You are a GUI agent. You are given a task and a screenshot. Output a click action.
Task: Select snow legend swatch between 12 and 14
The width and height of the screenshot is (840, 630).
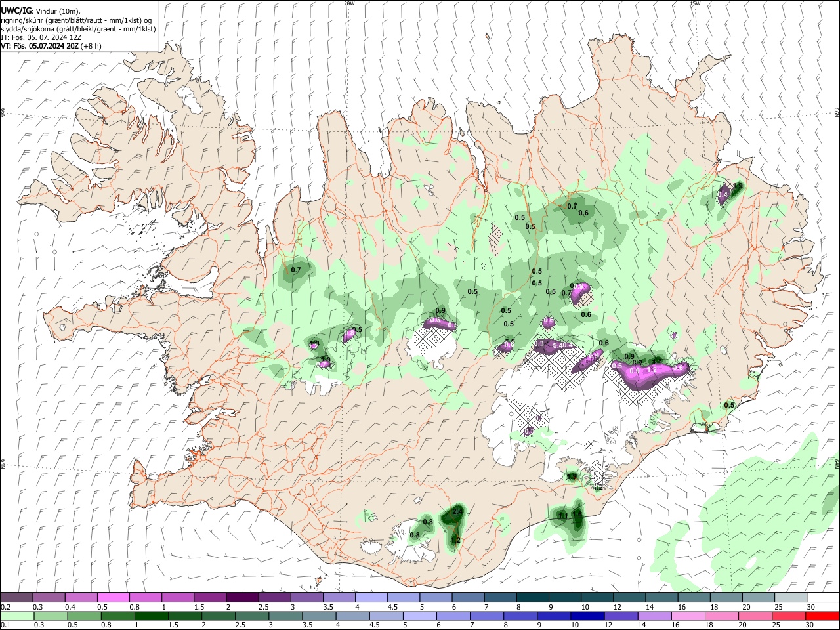tap(629, 597)
